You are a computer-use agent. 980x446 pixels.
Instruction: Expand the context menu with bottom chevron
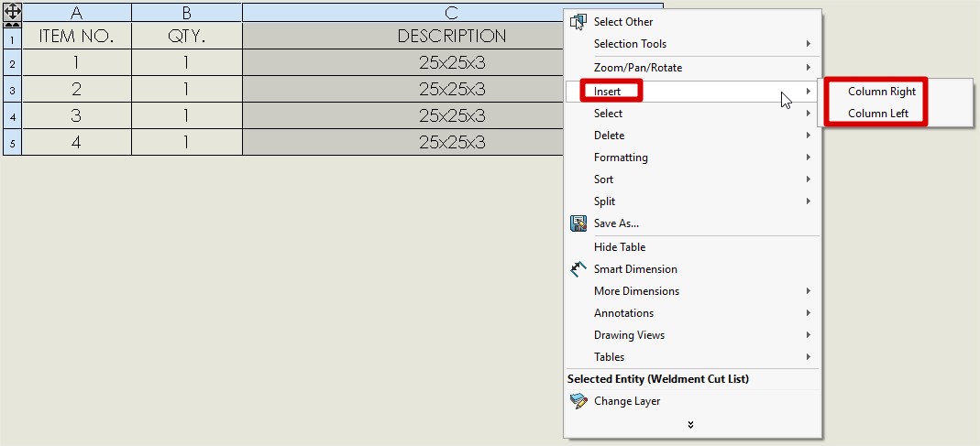coord(690,425)
